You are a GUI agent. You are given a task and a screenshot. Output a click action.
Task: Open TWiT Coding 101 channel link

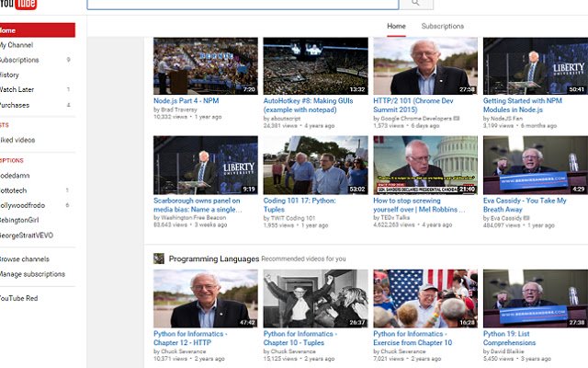(293, 218)
